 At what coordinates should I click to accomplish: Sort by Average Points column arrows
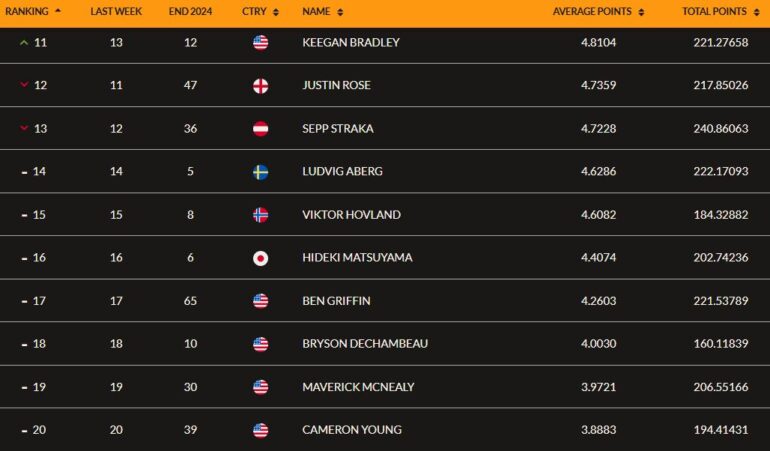tap(641, 12)
